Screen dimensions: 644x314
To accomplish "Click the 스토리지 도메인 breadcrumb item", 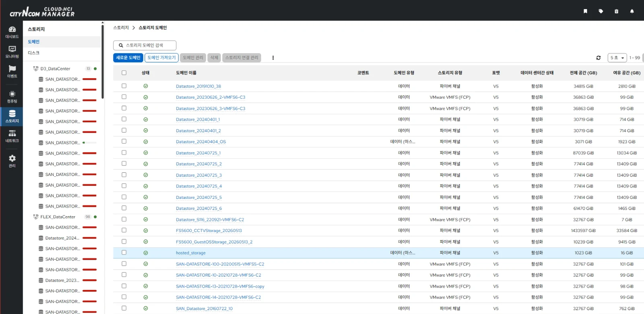I will pyautogui.click(x=153, y=28).
